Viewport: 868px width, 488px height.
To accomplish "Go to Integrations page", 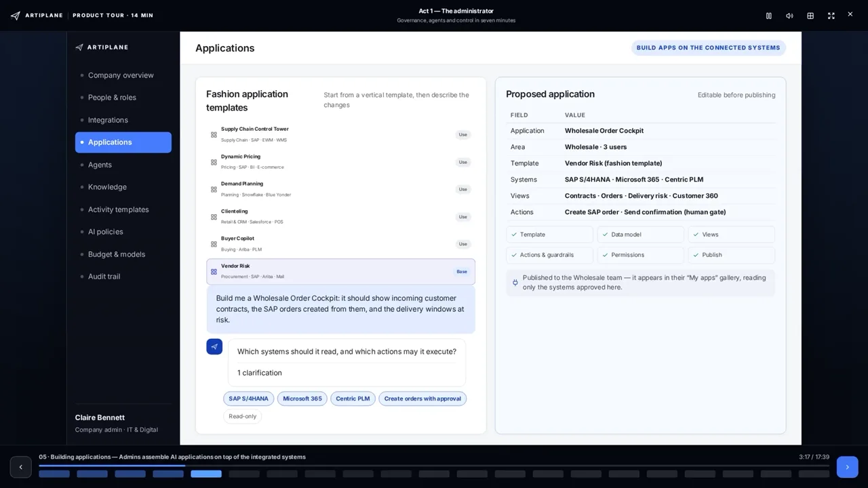I will (108, 120).
